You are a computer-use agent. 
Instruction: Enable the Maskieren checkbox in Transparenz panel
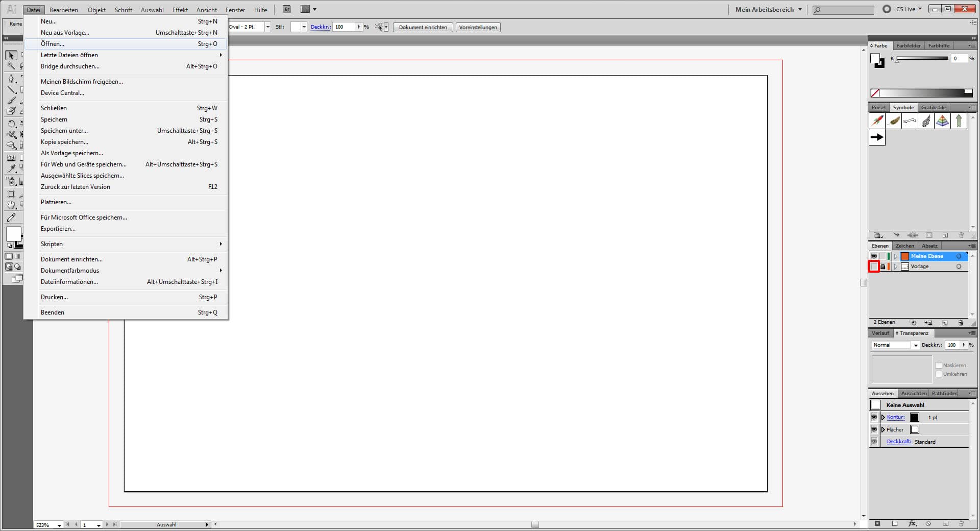coord(939,365)
